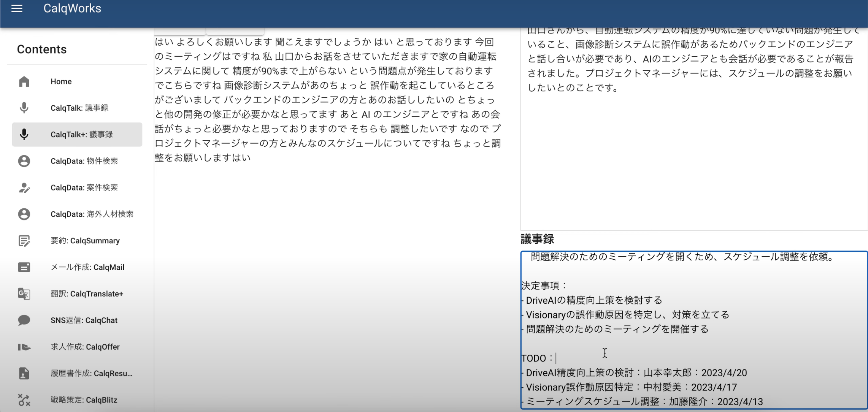Image resolution: width=868 pixels, height=412 pixels.
Task: Click the CalqResume document icon
Action: click(x=24, y=374)
